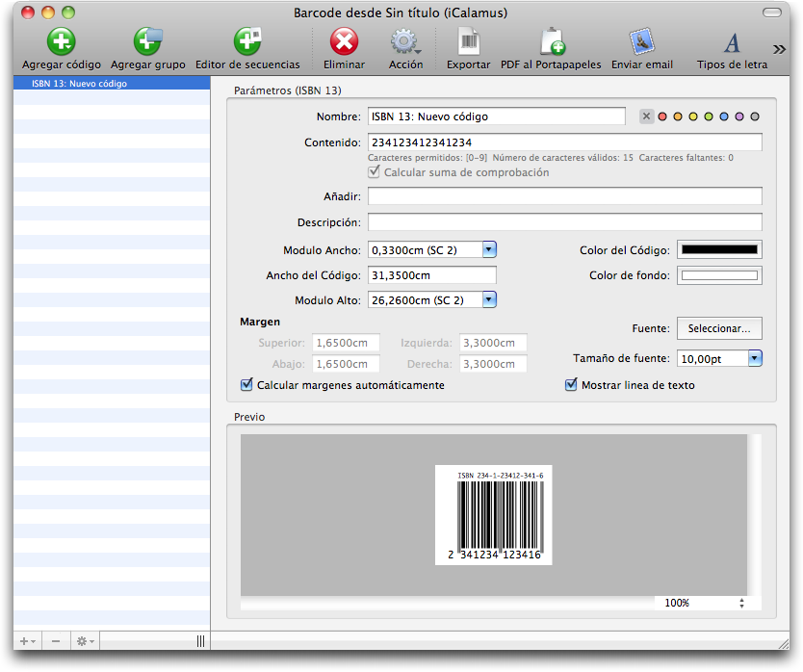Image resolution: width=803 pixels, height=672 pixels.
Task: Choose the gray color label dot
Action: pyautogui.click(x=755, y=116)
